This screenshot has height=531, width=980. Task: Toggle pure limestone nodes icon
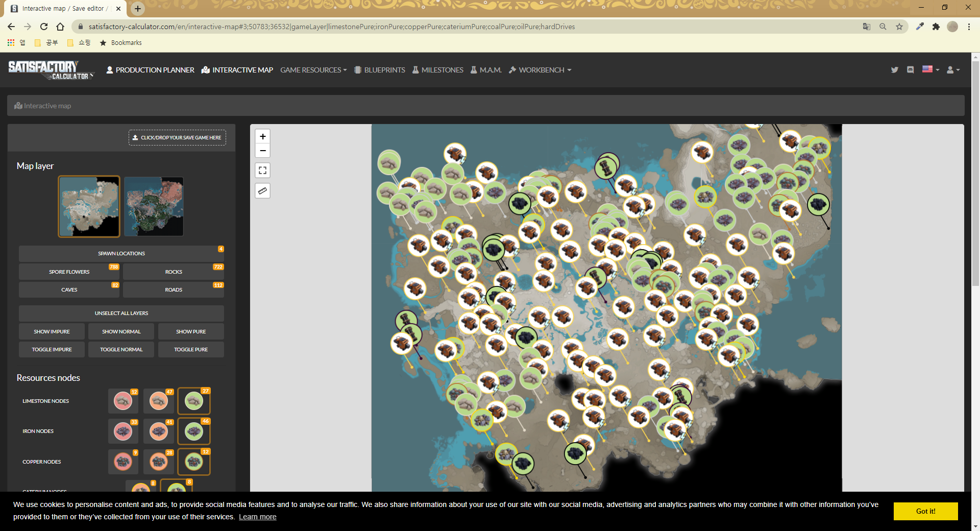[193, 401]
